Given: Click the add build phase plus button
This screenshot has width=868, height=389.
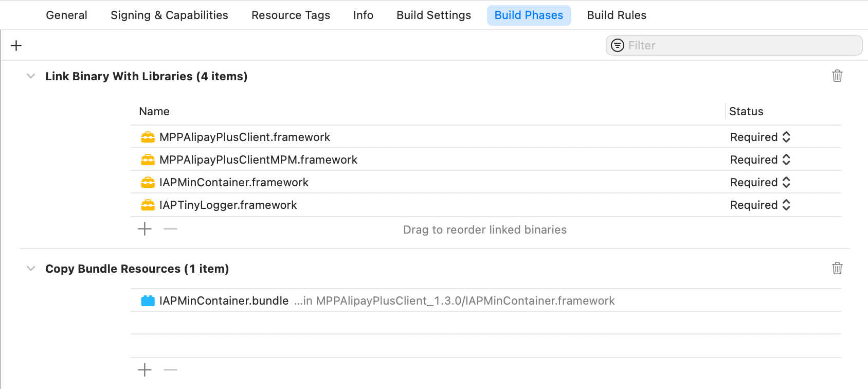Looking at the screenshot, I should coord(16,46).
